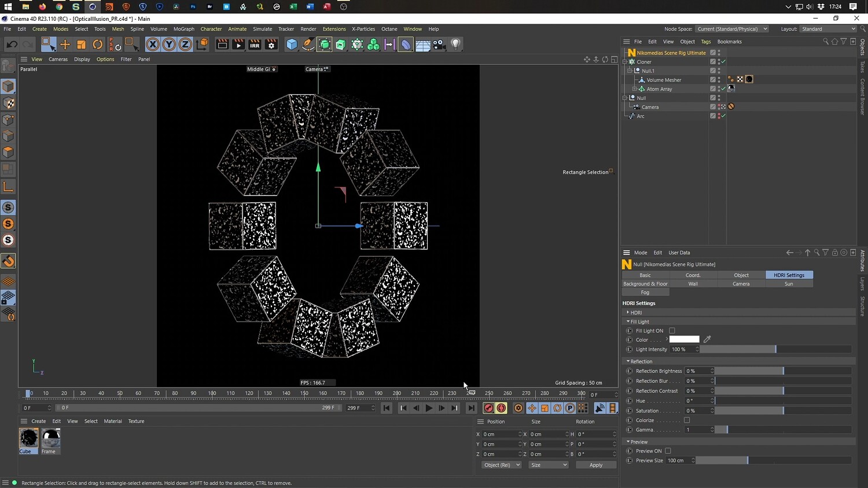Open Edit Render Settings icon
Image resolution: width=868 pixels, height=488 pixels.
271,45
